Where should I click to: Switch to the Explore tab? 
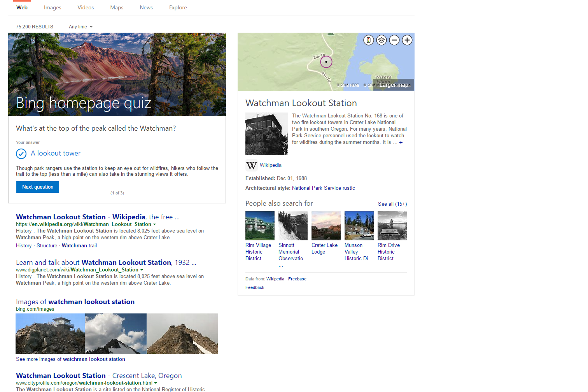(178, 7)
